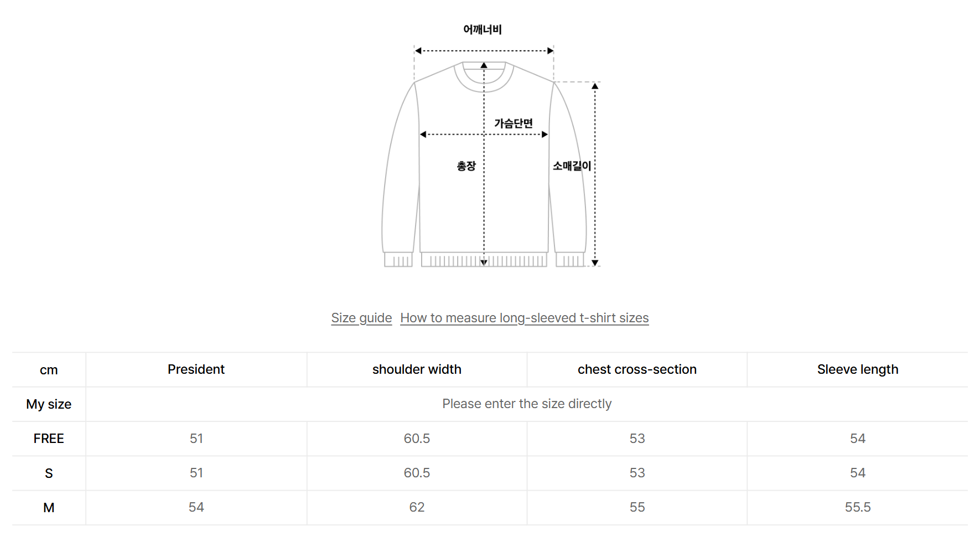Open How to measure long-sleeved t-shirt sizes
The width and height of the screenshot is (980, 536).
[x=524, y=318]
